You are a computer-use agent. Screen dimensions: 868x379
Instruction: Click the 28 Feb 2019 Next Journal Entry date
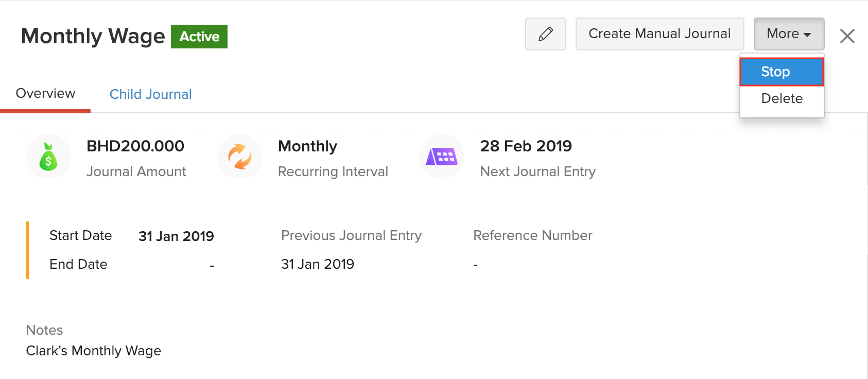click(526, 146)
